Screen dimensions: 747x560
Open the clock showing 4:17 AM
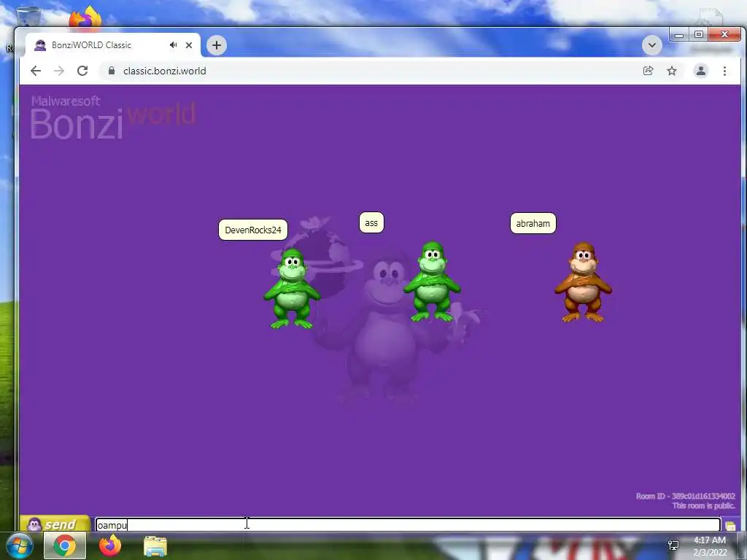pyautogui.click(x=710, y=546)
